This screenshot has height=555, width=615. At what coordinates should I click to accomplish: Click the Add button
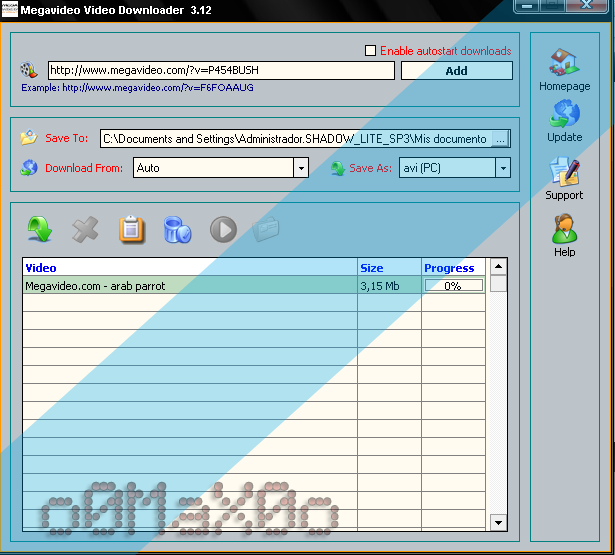click(457, 71)
